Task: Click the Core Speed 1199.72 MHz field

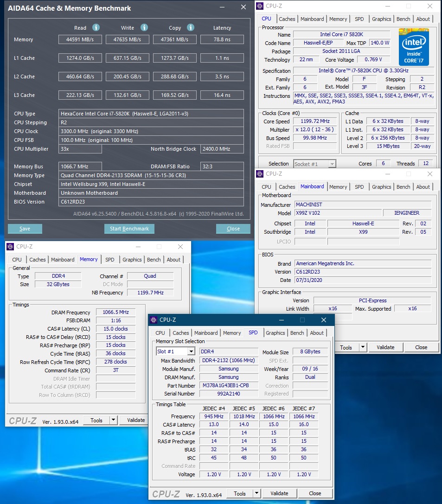Action: click(315, 121)
